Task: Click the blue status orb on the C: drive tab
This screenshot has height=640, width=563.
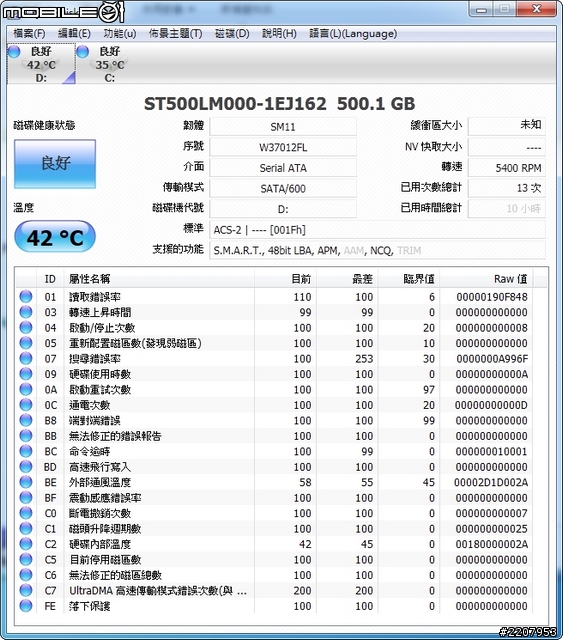Action: pyautogui.click(x=83, y=52)
